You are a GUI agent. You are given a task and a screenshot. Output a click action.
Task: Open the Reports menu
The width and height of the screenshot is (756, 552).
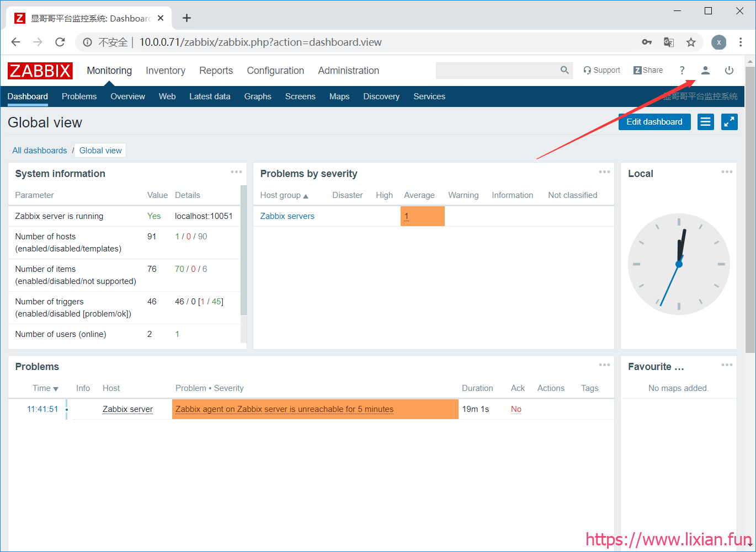click(216, 71)
